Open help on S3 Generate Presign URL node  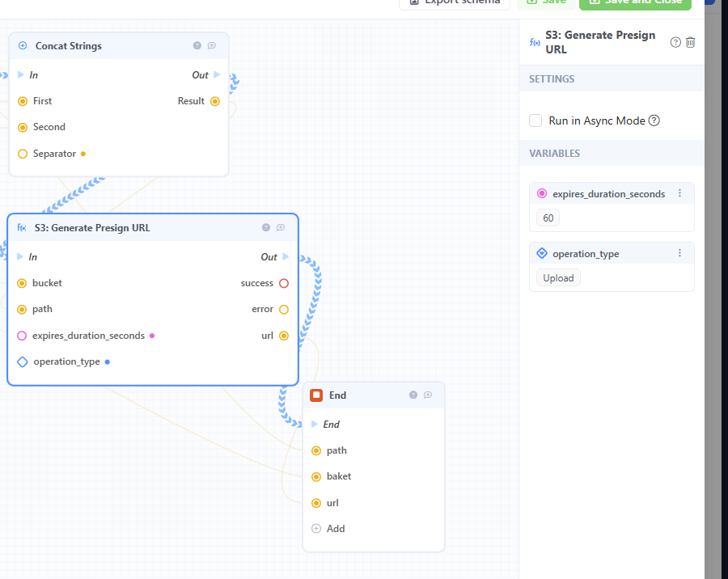tap(266, 227)
